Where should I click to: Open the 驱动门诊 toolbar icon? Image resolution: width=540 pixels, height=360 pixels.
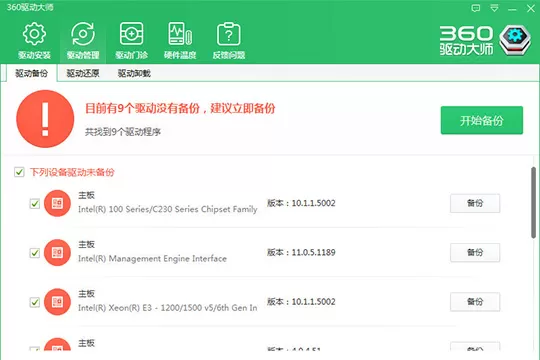[132, 34]
